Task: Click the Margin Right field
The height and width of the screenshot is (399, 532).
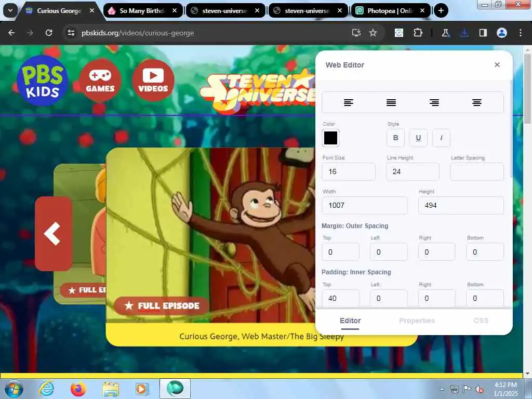Action: [436, 252]
